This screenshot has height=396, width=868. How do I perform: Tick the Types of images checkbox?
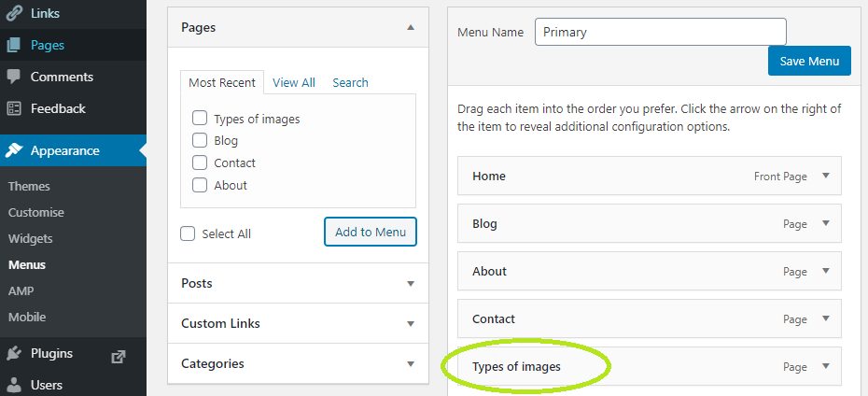[200, 118]
